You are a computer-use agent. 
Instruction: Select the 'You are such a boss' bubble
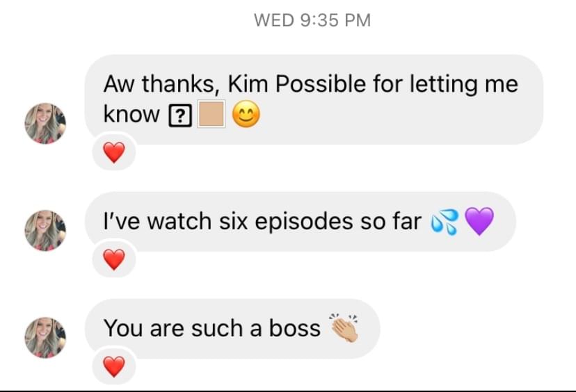tap(232, 329)
